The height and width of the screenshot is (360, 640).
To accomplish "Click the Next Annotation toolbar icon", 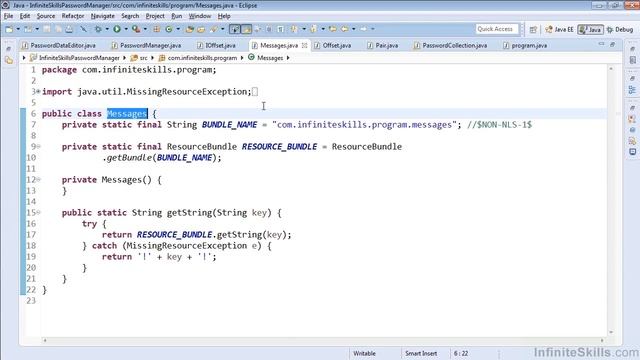I will [294, 29].
